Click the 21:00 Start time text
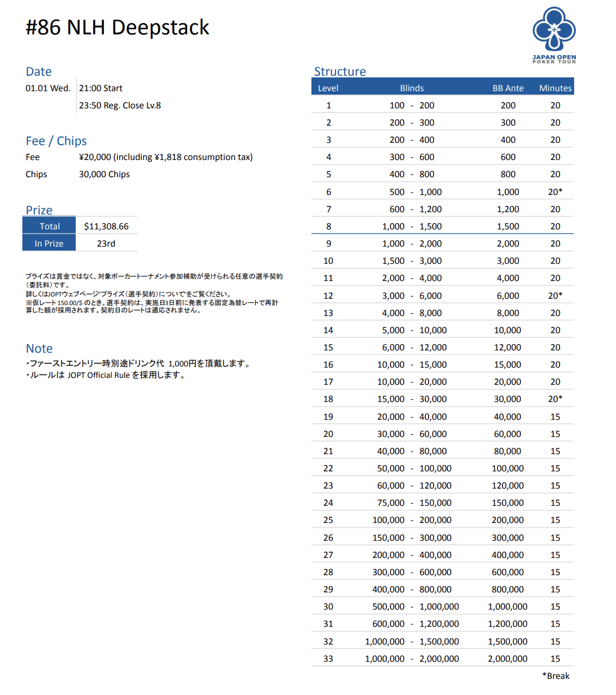 101,88
